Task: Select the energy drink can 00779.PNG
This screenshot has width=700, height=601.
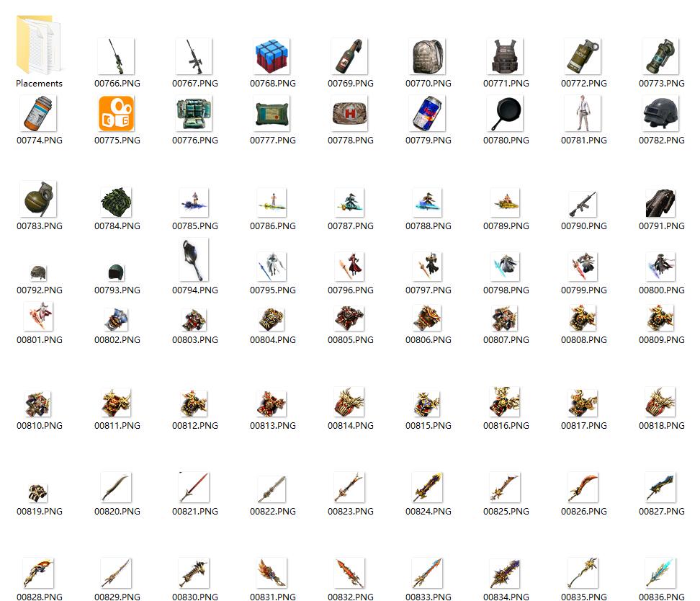Action: click(427, 113)
